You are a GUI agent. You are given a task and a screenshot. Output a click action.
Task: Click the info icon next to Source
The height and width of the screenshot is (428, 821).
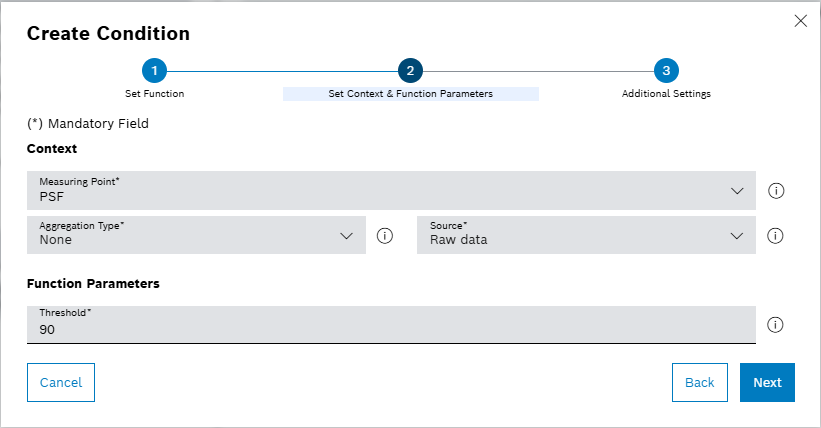pos(775,236)
